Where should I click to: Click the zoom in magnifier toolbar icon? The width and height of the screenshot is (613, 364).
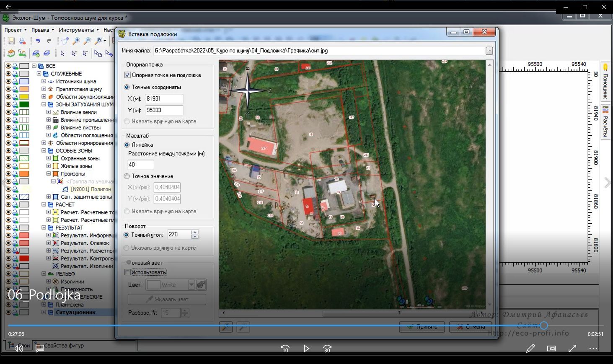[76, 41]
